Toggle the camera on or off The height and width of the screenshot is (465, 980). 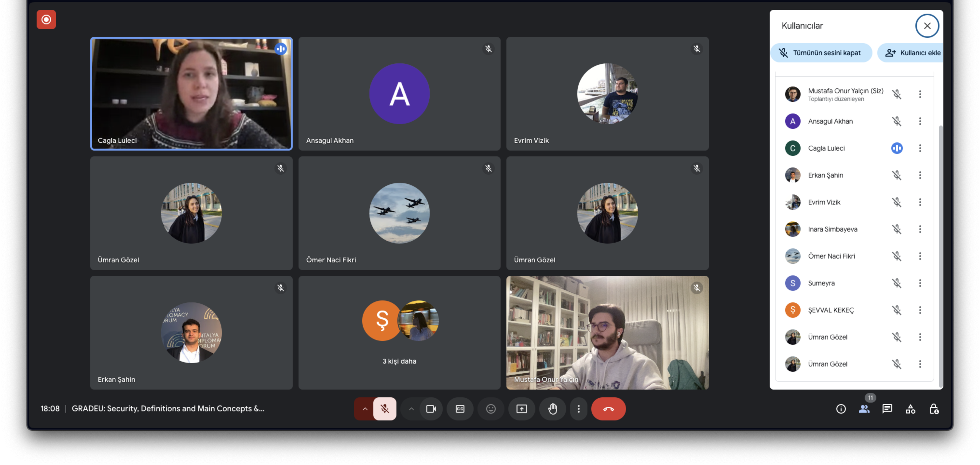[431, 409]
